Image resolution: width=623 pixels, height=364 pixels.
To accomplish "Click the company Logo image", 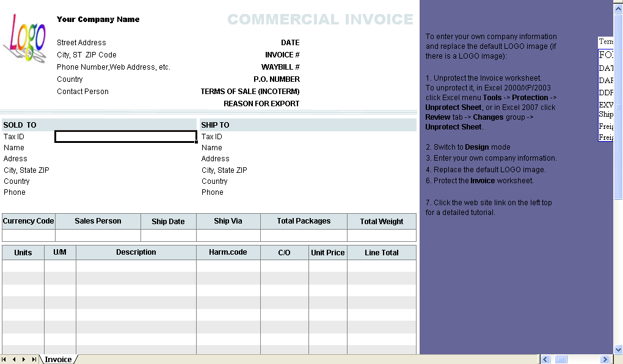I will click(x=26, y=38).
